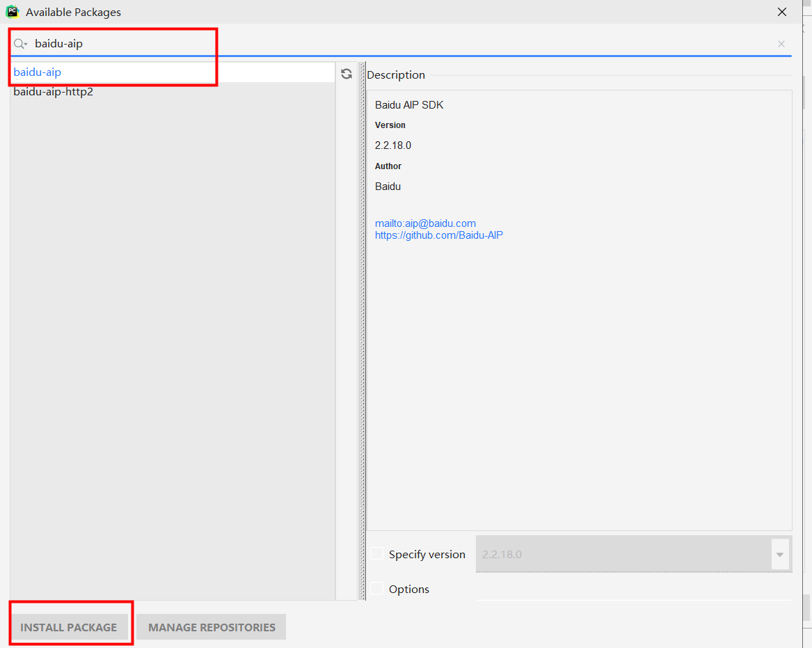Clear the search field text
This screenshot has height=648, width=812.
(x=781, y=44)
